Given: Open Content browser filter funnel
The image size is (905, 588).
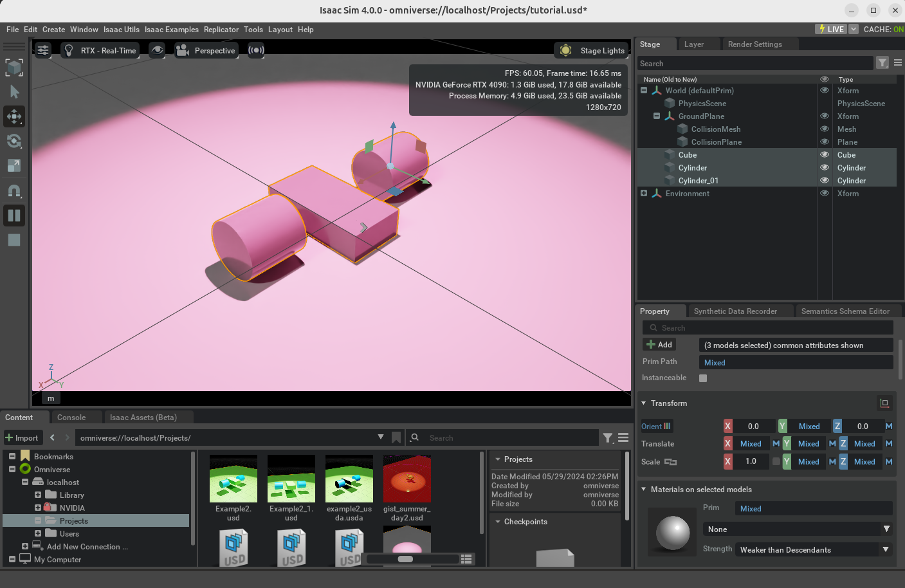Looking at the screenshot, I should pos(608,437).
